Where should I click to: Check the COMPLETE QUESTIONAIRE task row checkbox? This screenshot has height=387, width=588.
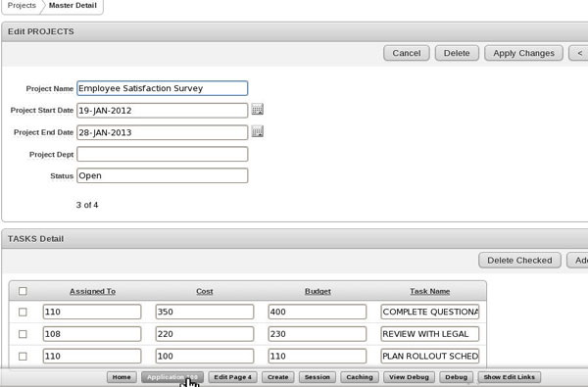point(23,312)
